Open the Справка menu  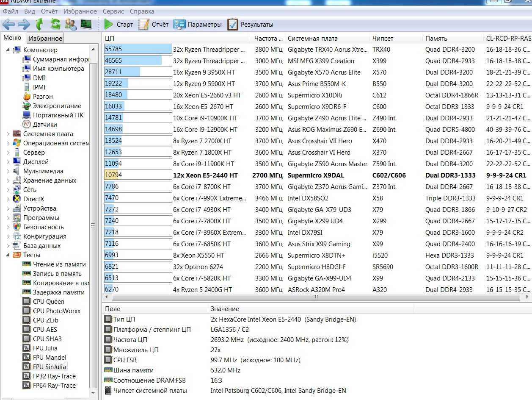point(142,11)
